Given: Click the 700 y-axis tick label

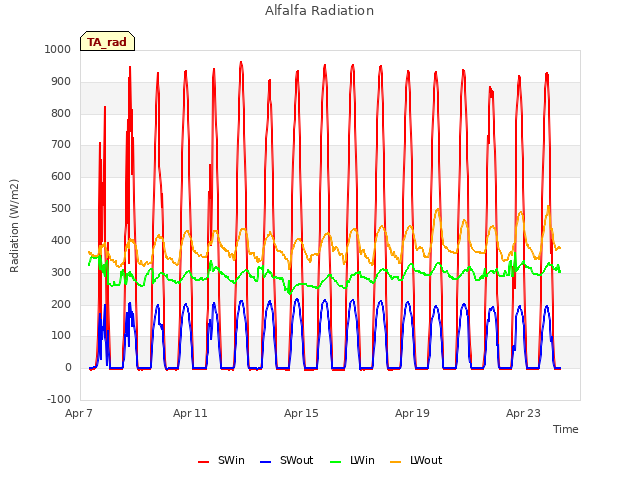Looking at the screenshot, I should (x=61, y=144).
